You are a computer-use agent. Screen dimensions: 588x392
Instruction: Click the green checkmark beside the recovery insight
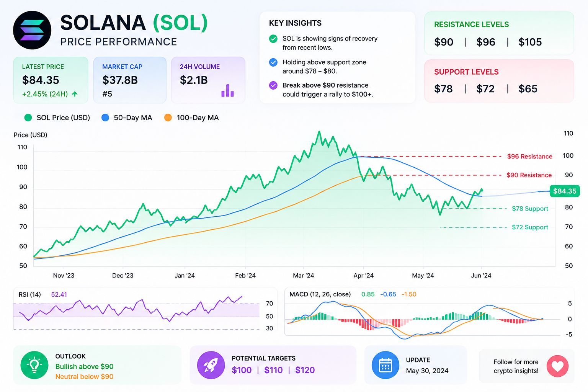[x=273, y=39]
